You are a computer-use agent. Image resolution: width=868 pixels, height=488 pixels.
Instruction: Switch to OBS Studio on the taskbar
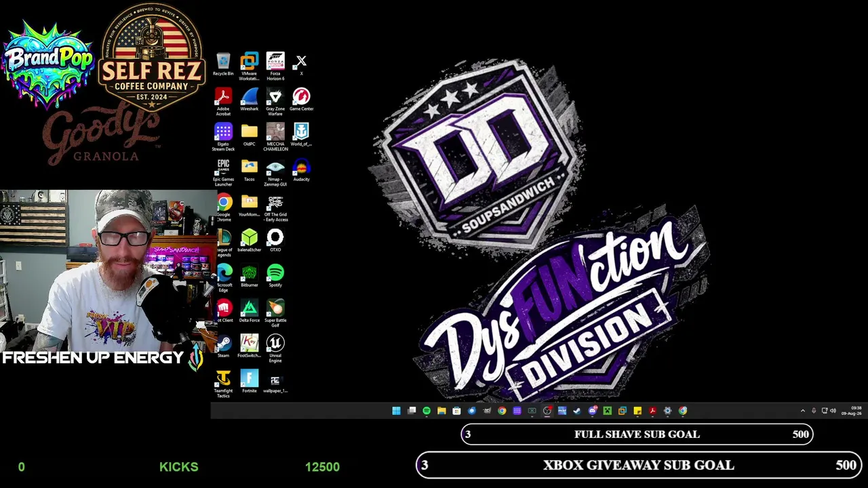tap(547, 411)
